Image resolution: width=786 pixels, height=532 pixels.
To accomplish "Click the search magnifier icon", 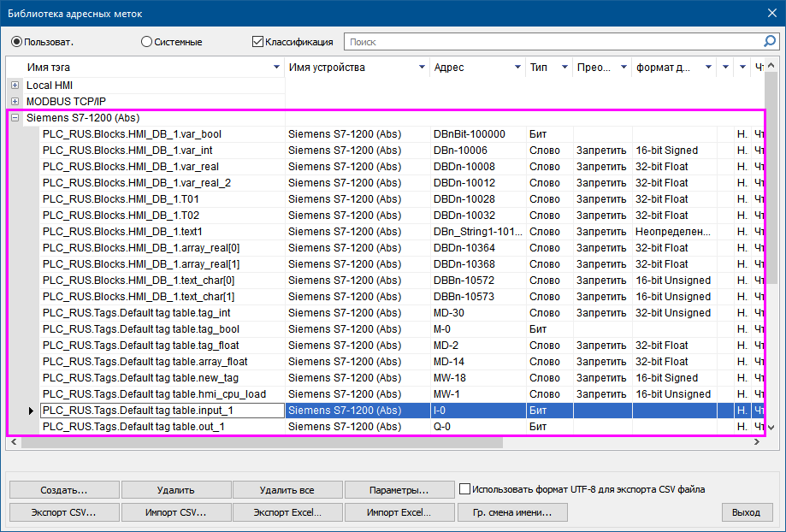I will [770, 42].
